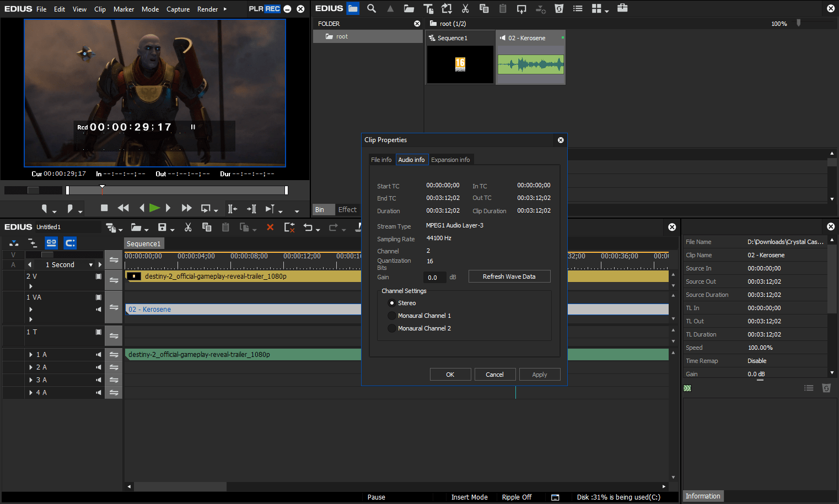Mute the 1 A audio track
This screenshot has width=839, height=504.
(x=99, y=355)
